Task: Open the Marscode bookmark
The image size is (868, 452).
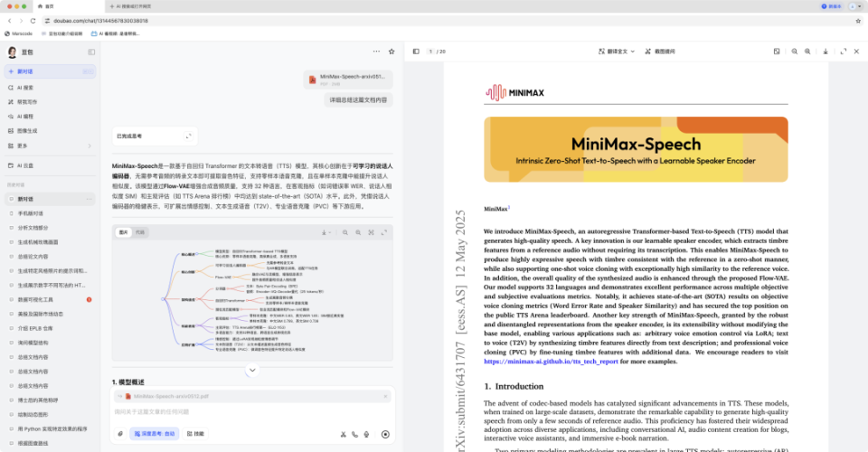Action: pos(19,33)
